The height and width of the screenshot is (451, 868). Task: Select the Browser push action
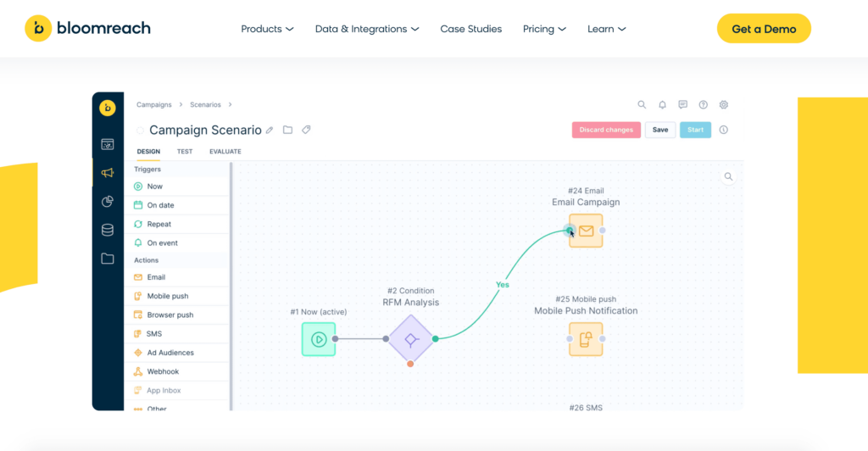pyautogui.click(x=176, y=315)
